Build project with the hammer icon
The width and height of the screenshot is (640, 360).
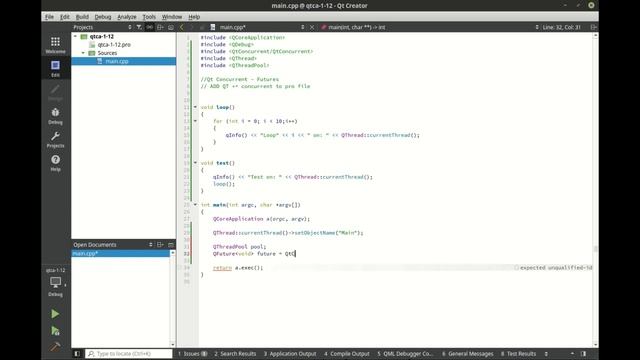point(55,347)
